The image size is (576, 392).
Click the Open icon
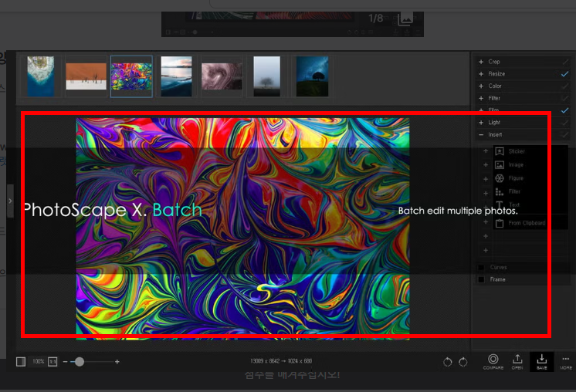[517, 362]
